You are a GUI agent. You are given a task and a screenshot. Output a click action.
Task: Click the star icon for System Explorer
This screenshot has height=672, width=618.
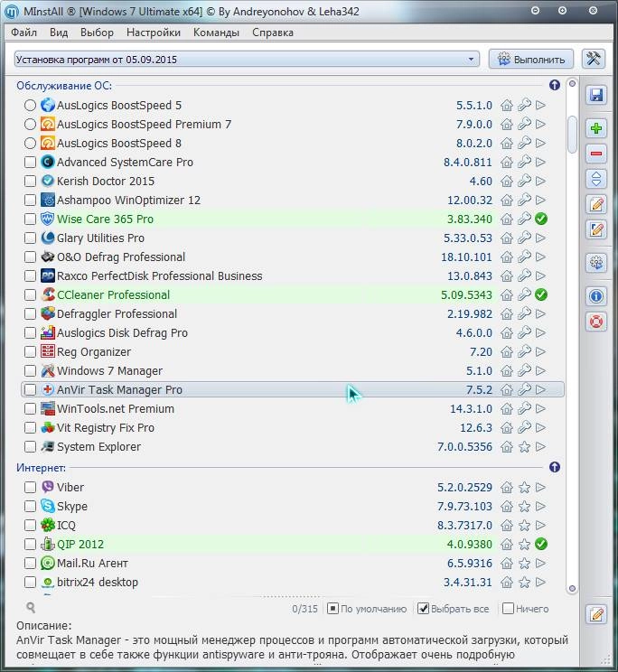[x=524, y=446]
